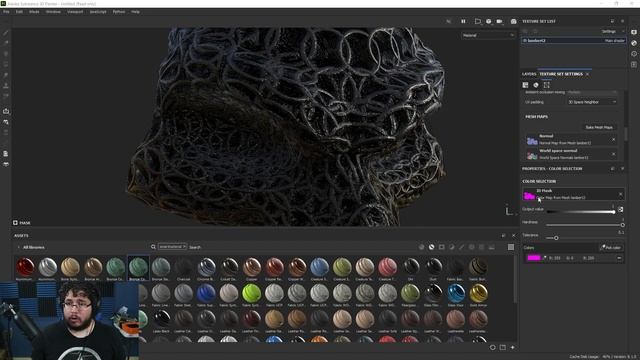Click the circle icon in Assets footer
The height and width of the screenshot is (360, 640).
(493, 347)
